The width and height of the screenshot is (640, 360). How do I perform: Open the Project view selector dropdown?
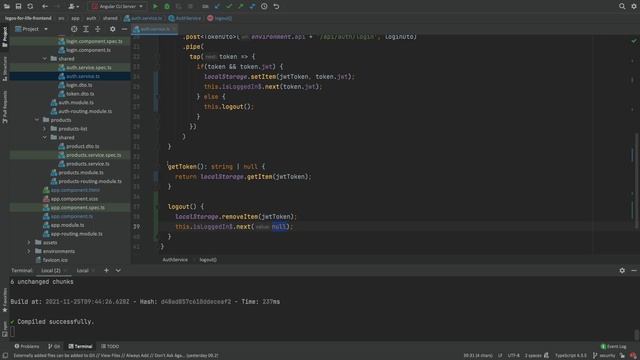[32, 29]
